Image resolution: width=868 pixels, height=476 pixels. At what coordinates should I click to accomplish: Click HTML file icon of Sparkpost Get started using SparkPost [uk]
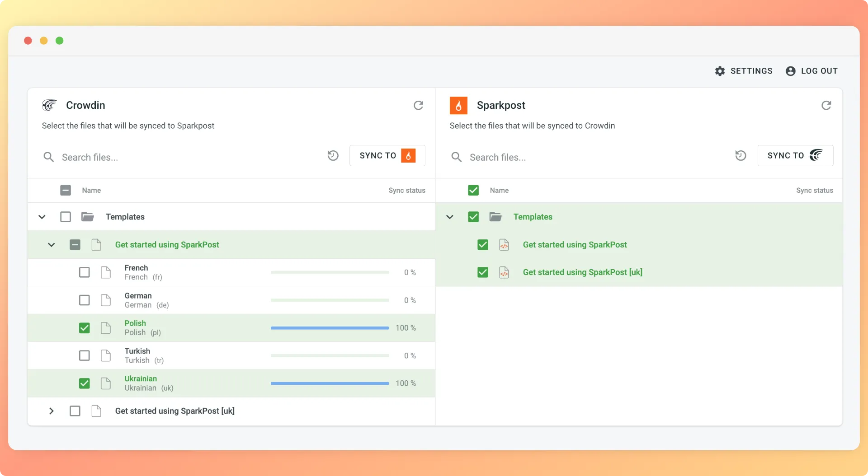click(x=504, y=272)
